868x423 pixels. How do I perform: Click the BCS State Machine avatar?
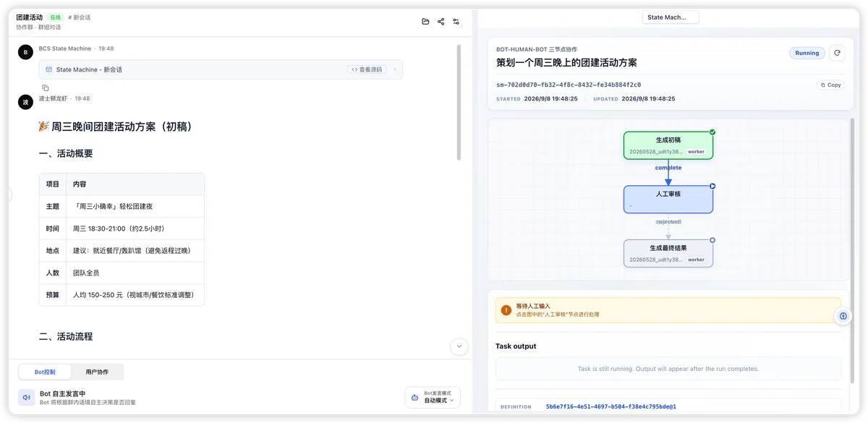25,52
